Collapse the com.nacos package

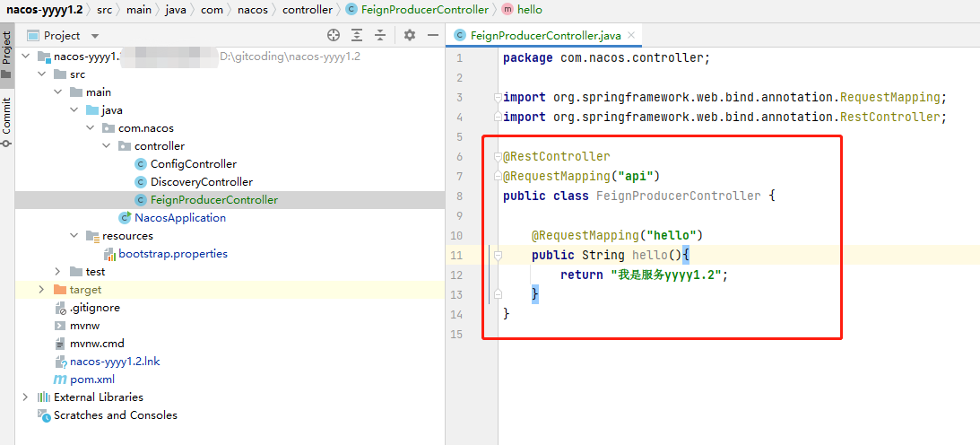pyautogui.click(x=91, y=128)
